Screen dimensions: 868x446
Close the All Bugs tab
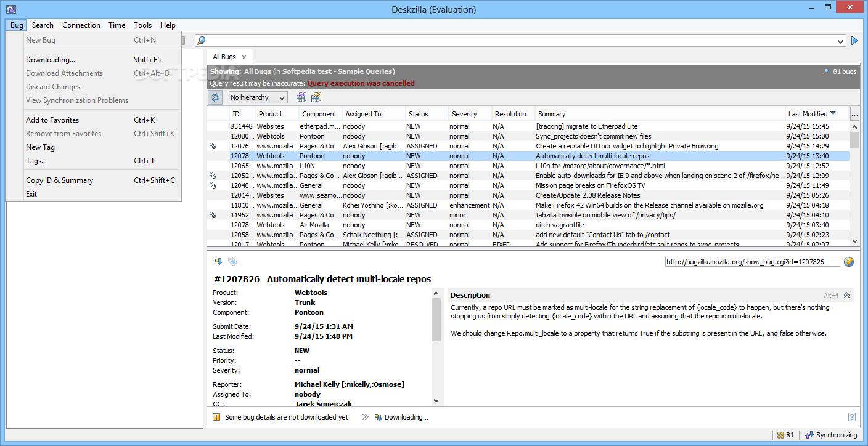click(244, 57)
